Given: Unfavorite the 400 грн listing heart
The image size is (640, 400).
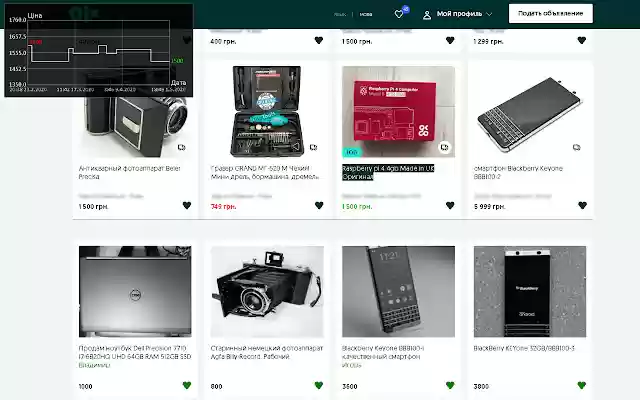Looking at the screenshot, I should [319, 40].
